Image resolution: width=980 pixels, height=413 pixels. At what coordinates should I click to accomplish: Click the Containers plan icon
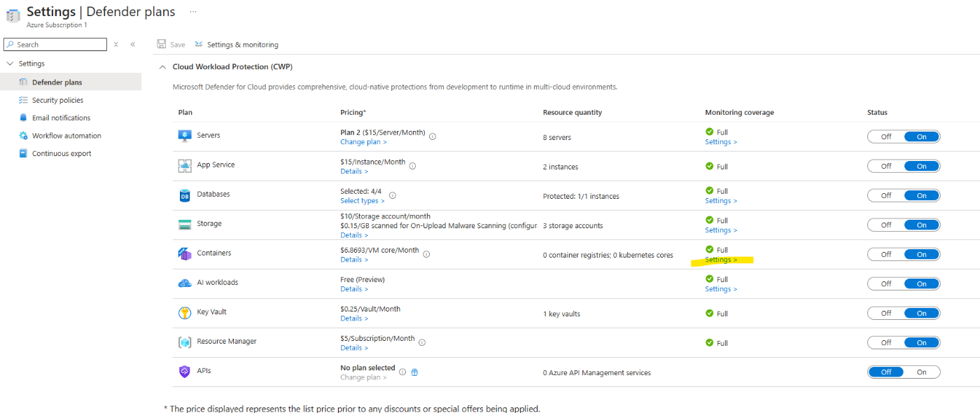pos(185,254)
